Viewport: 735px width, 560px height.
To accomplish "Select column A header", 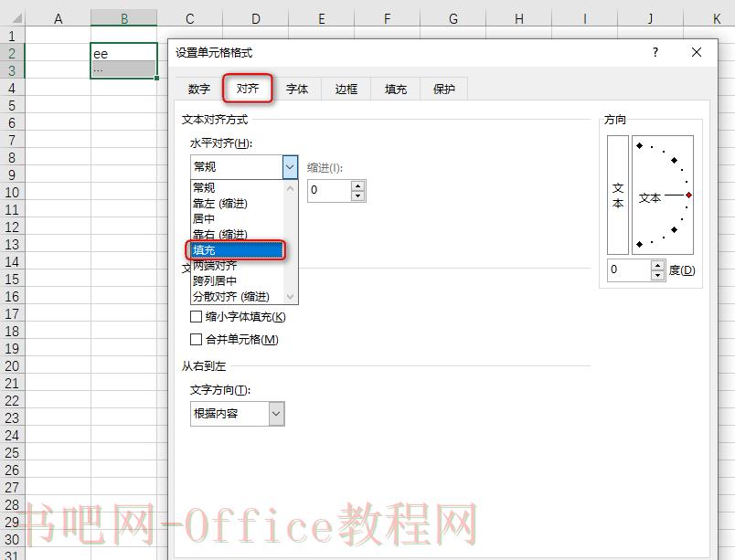I will 58,19.
